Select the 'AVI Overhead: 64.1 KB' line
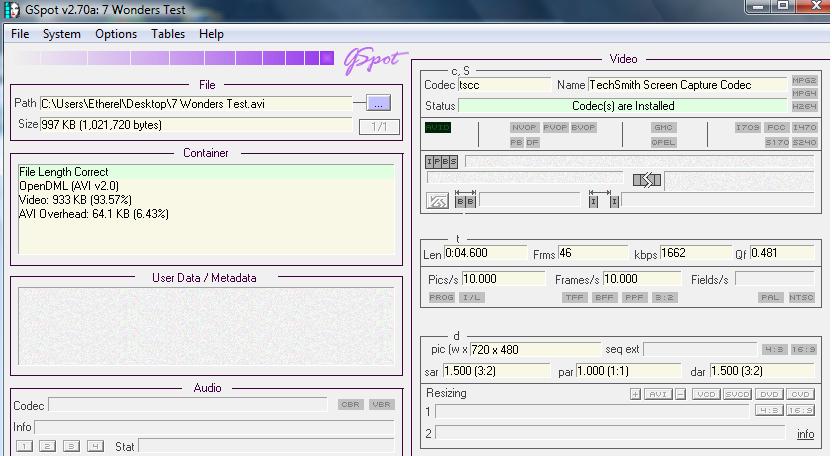832x456 pixels. 206,214
